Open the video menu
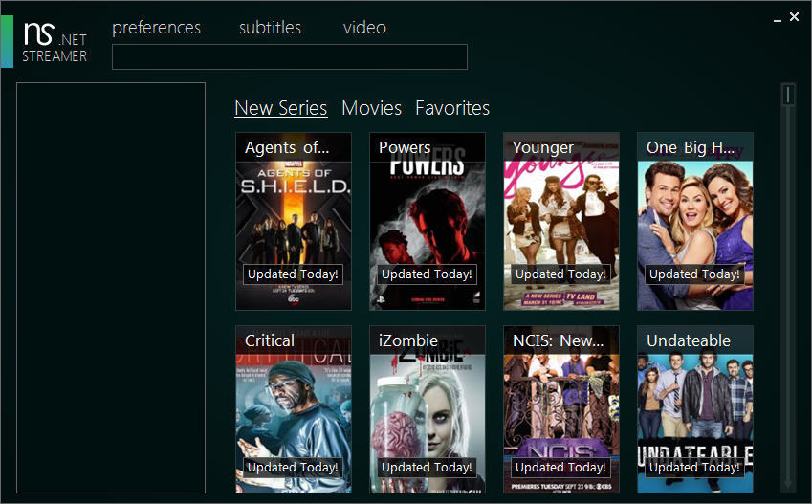812x504 pixels. click(364, 28)
